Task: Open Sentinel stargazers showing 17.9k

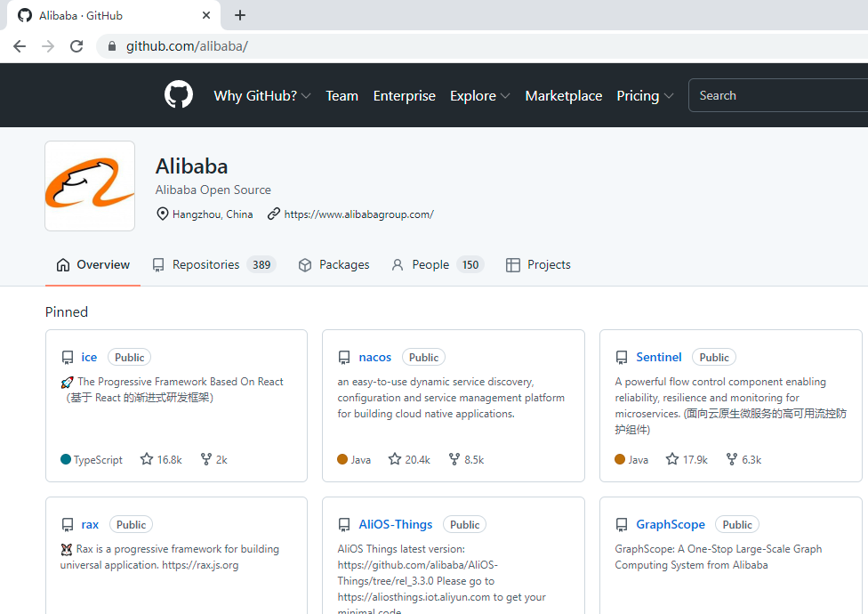Action: [x=687, y=459]
